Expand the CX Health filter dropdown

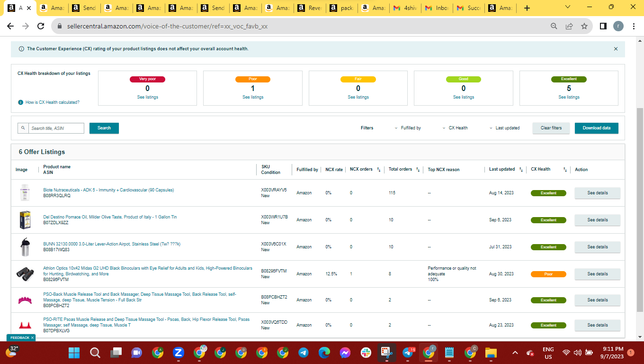(455, 128)
